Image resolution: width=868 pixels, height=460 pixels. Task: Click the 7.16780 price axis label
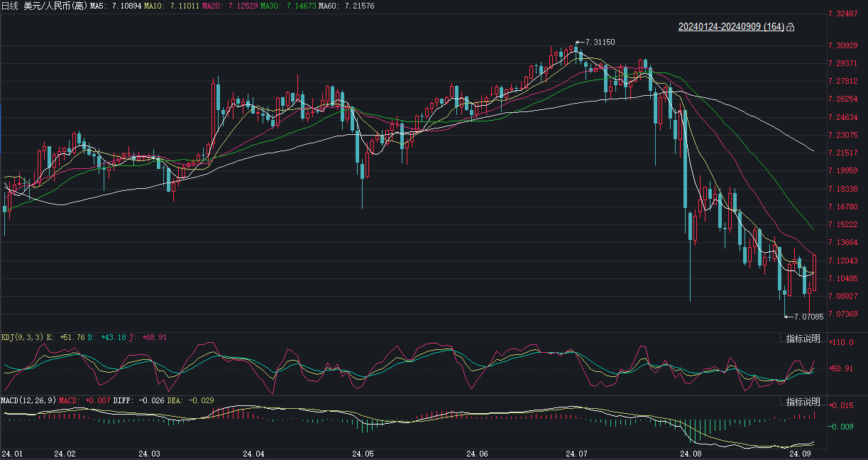click(x=843, y=207)
